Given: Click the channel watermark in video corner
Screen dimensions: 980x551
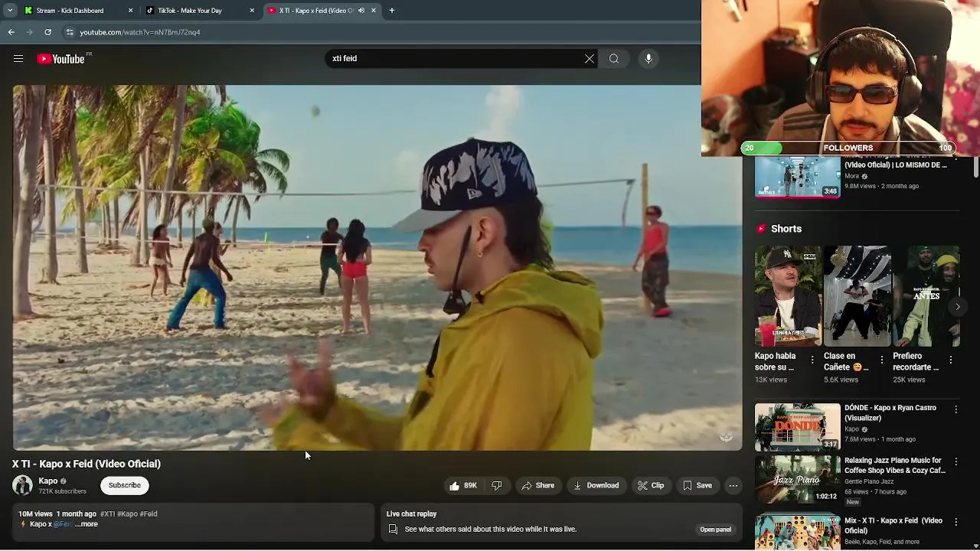Looking at the screenshot, I should tap(726, 436).
